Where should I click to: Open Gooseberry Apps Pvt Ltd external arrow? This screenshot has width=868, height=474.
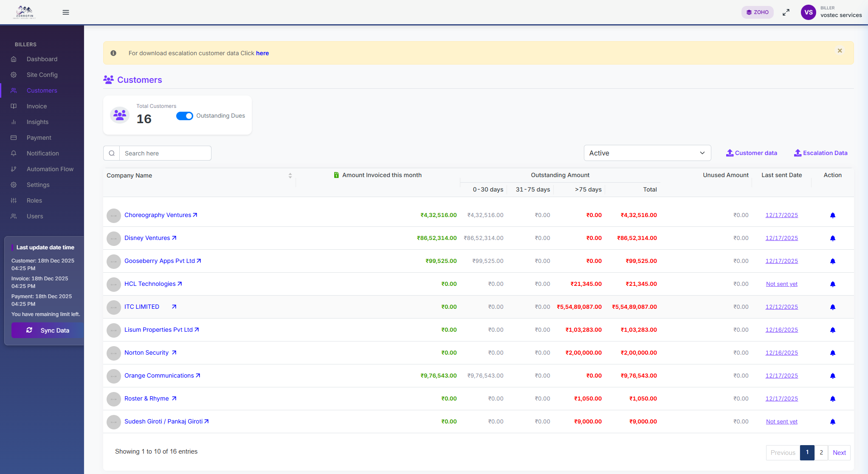tap(199, 261)
